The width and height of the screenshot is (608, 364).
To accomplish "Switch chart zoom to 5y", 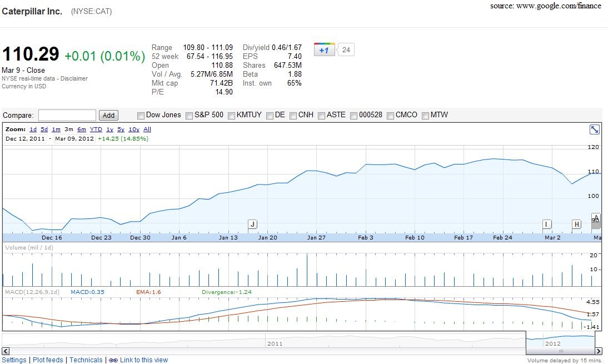I will pos(121,129).
